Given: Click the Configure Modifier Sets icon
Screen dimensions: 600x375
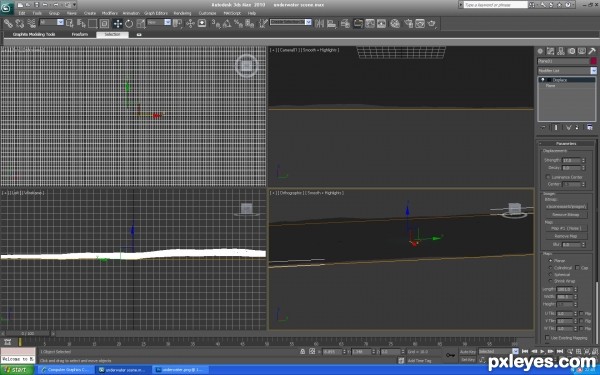Looking at the screenshot, I should pos(590,127).
